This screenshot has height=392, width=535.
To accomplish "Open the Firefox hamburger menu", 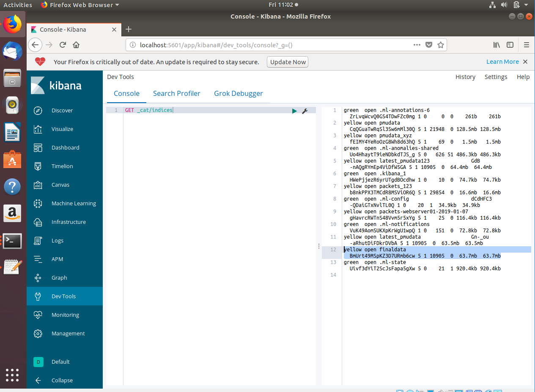I will tap(527, 45).
